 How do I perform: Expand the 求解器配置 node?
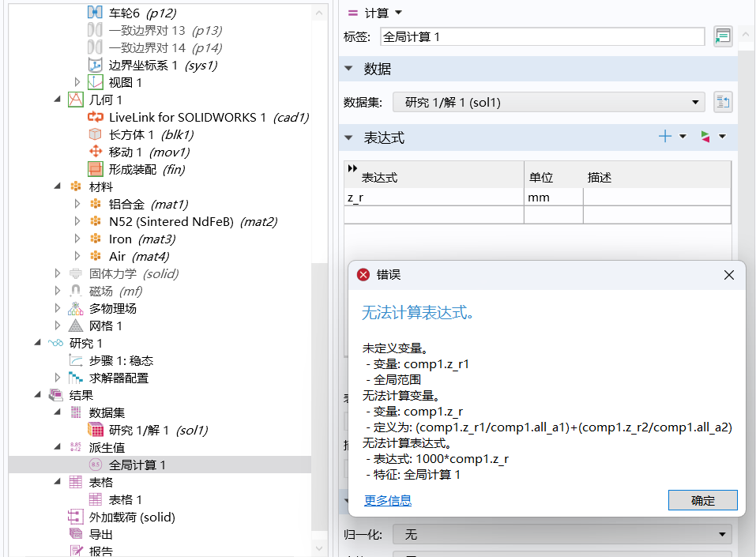tap(58, 378)
